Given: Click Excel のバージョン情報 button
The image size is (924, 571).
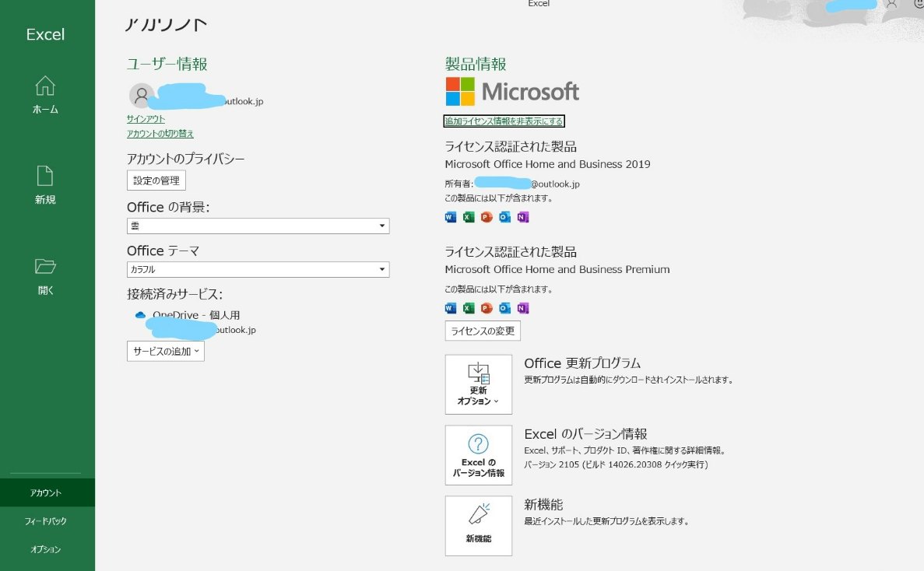Looking at the screenshot, I should point(479,455).
